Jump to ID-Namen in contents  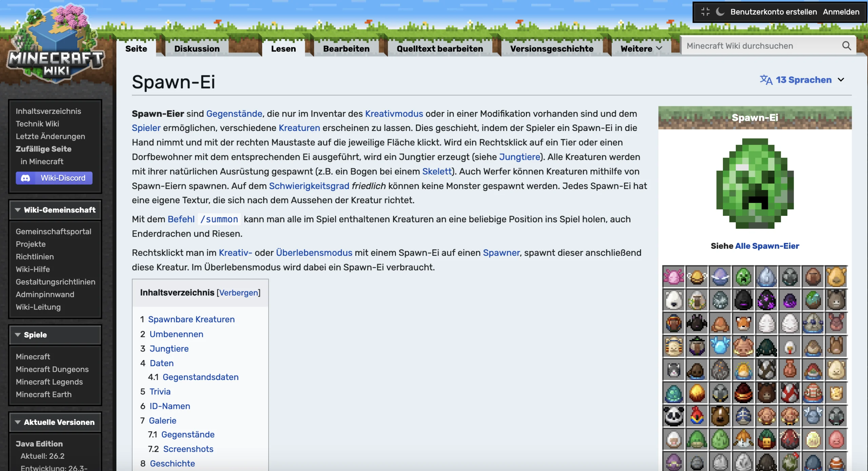coord(170,406)
